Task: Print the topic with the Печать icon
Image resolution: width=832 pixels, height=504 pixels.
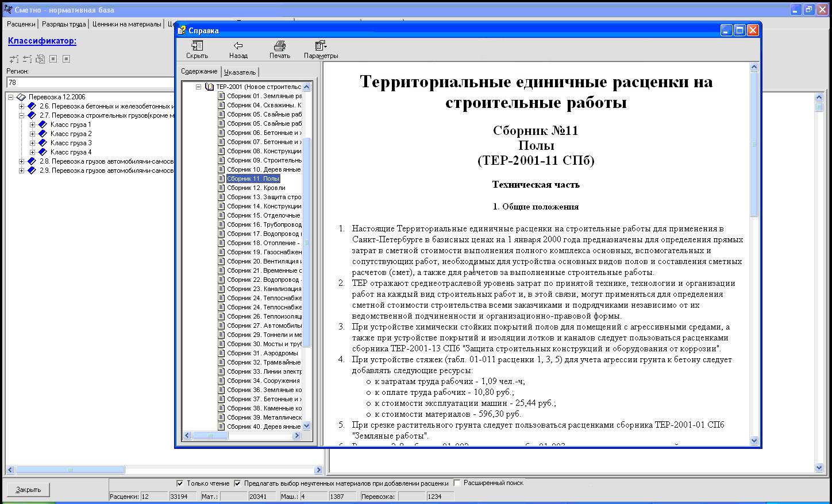Action: 280,45
